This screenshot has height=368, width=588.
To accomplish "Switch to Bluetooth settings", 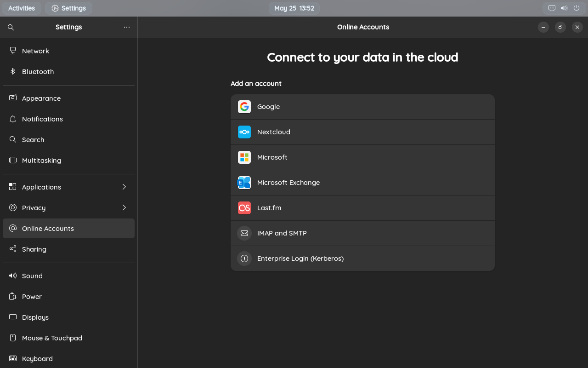I will (69, 71).
